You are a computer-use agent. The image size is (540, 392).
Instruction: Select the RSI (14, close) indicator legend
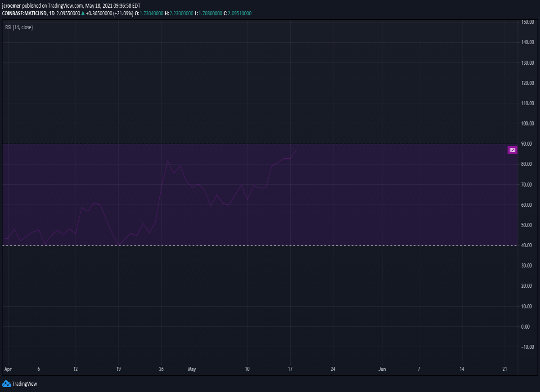pos(19,27)
